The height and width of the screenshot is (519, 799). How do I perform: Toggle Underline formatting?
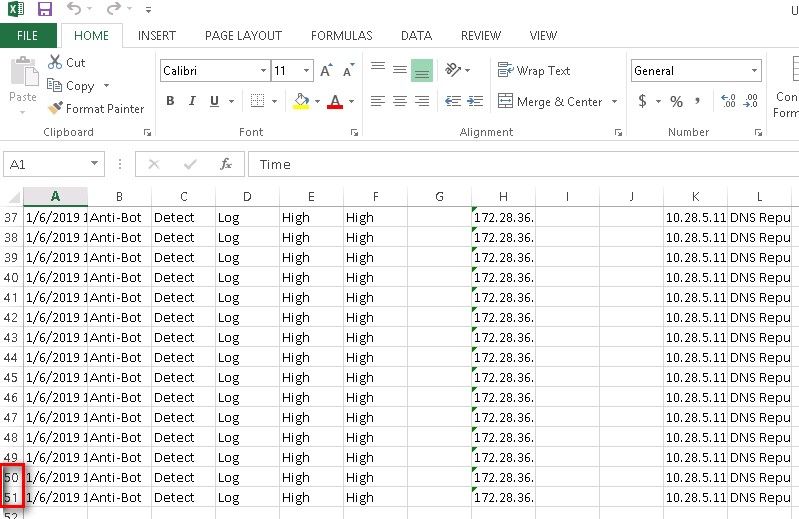tap(215, 101)
